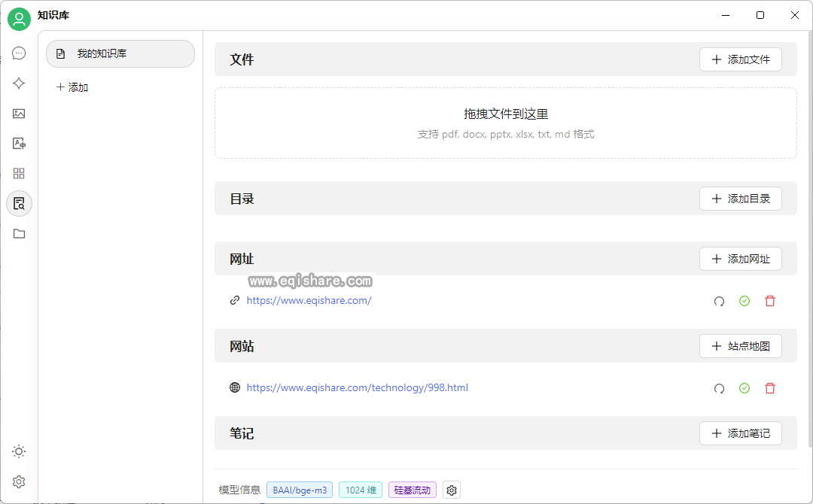The image size is (813, 504).
Task: Open the files folder icon in sidebar
Action: pyautogui.click(x=19, y=233)
